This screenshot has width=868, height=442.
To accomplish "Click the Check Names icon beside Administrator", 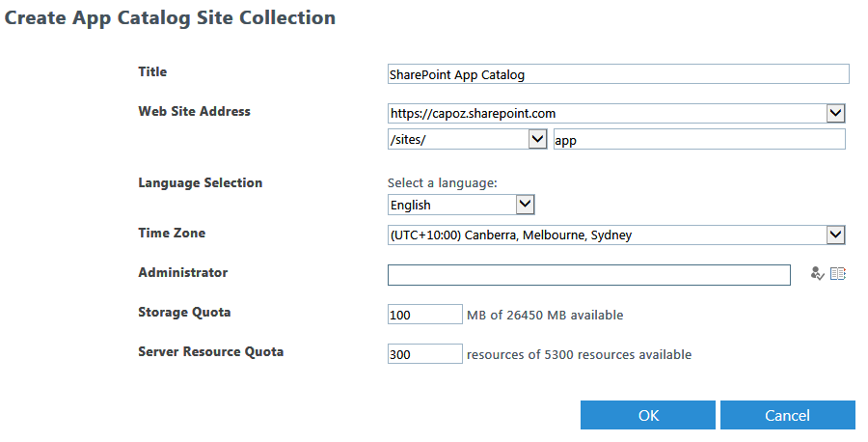I will click(818, 274).
